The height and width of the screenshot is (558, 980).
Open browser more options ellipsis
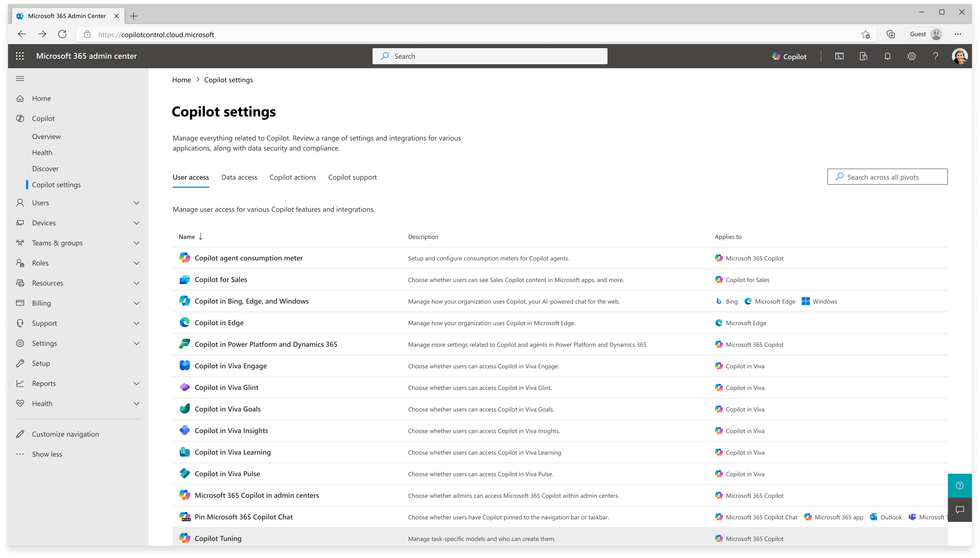click(957, 34)
